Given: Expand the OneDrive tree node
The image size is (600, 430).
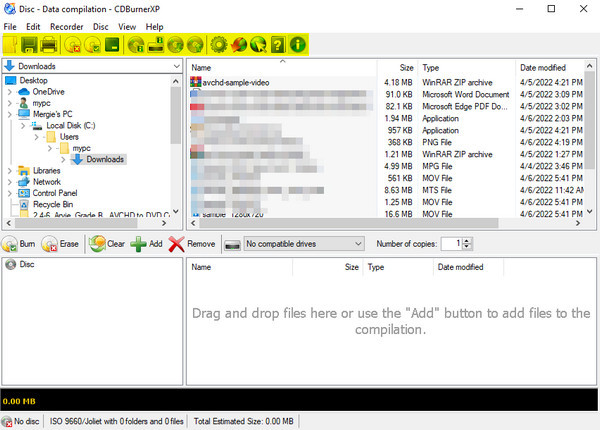Looking at the screenshot, I should [10, 92].
